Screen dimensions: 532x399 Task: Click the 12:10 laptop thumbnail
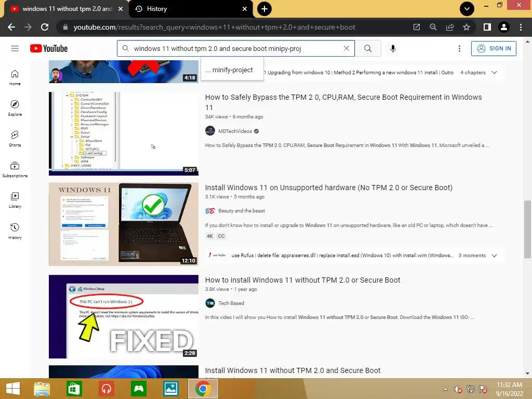124,224
